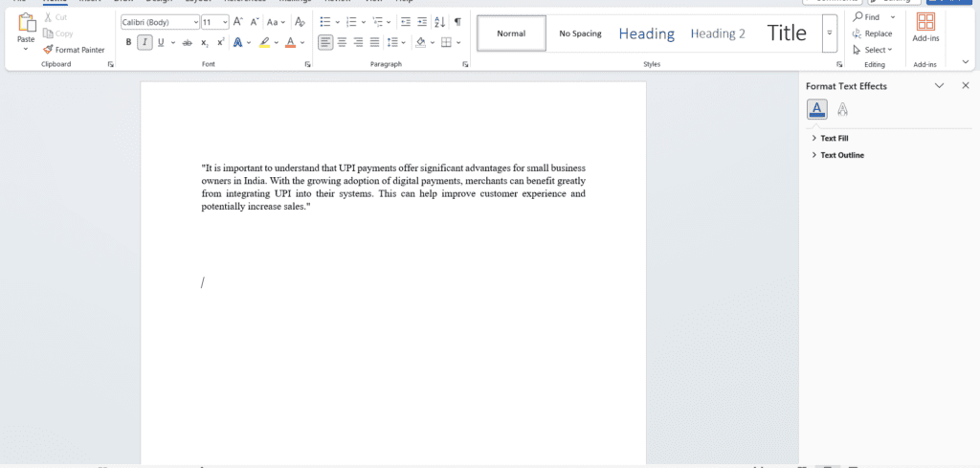Screen dimensions: 980x468
Task: Open the Find options dropdown arrow
Action: [x=893, y=17]
